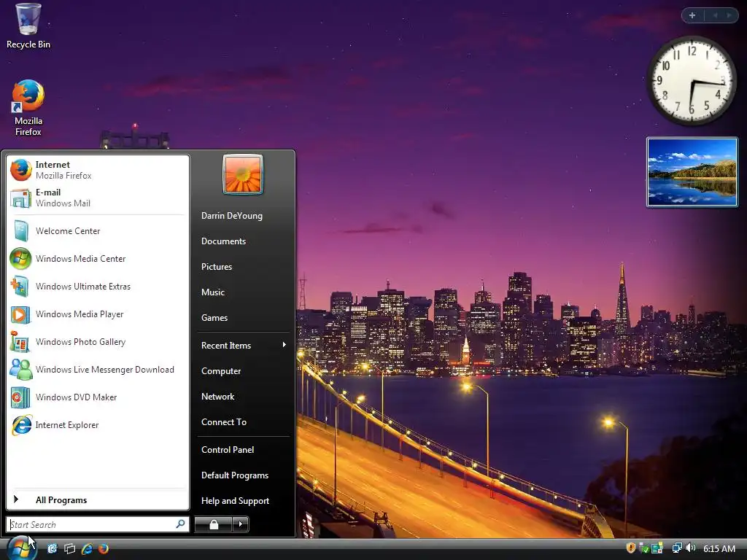
Task: Click the sidebar previous gadgets arrow
Action: click(x=715, y=15)
